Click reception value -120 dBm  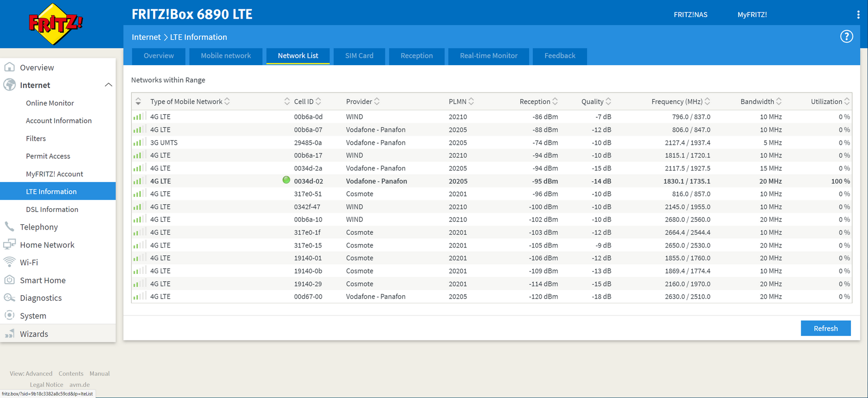(543, 297)
